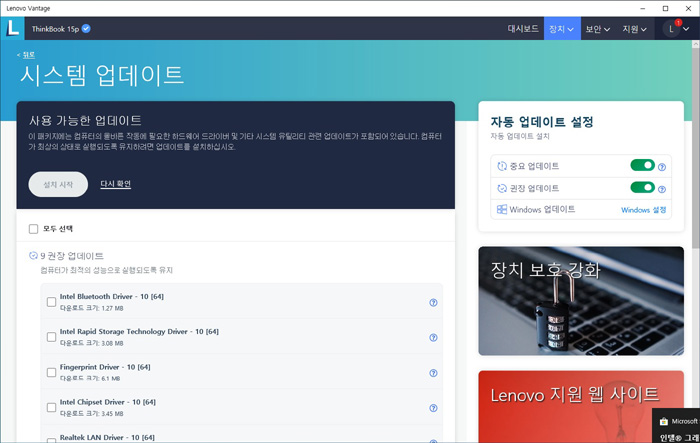
Task: Open the 장치 보호 강화 card
Action: (x=581, y=301)
